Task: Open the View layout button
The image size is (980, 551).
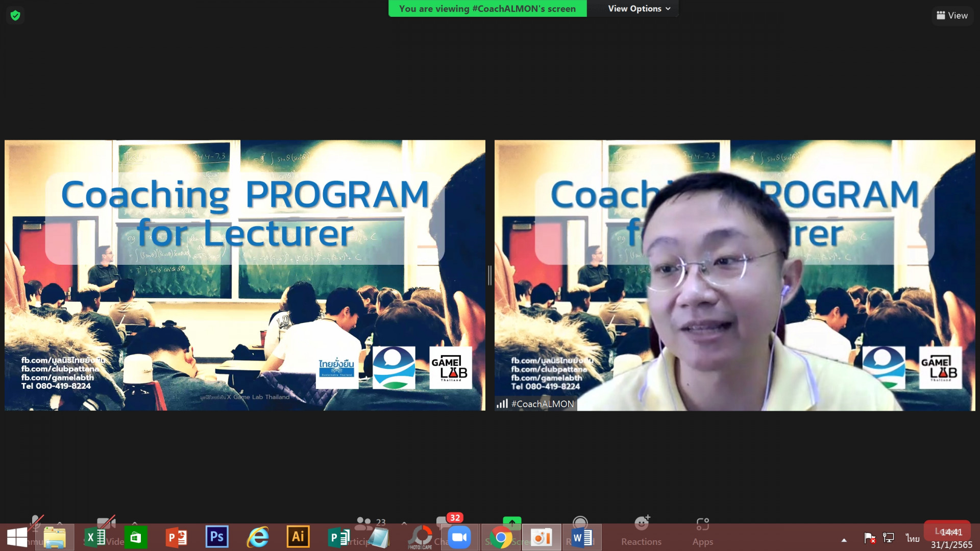Action: click(x=952, y=15)
